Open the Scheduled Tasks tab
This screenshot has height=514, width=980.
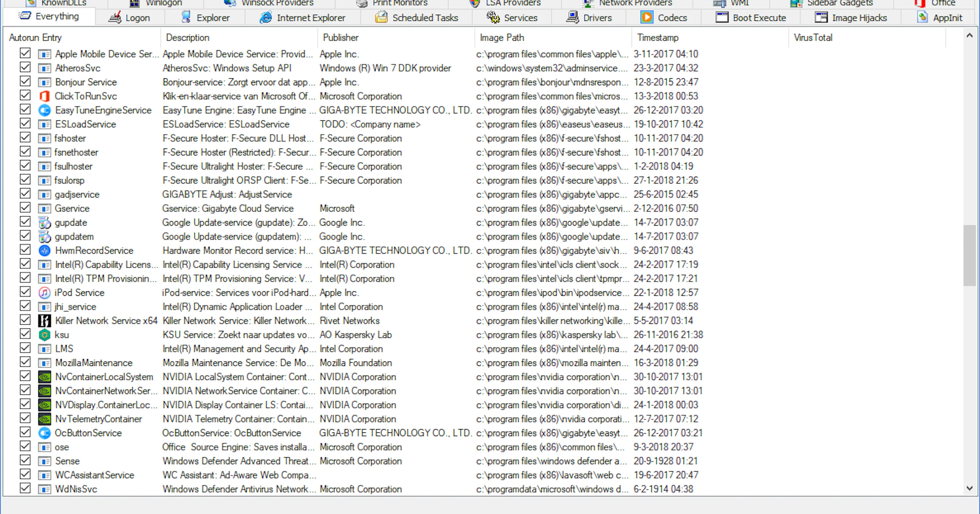click(x=416, y=18)
